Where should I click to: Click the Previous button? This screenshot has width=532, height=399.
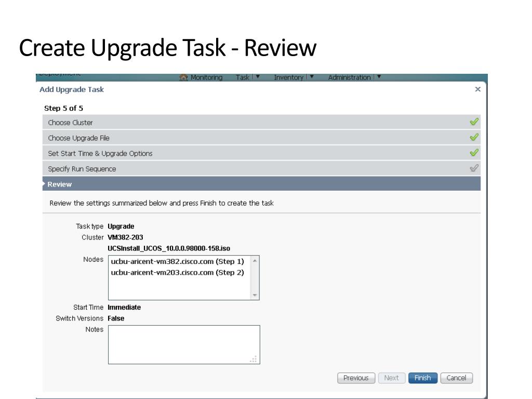click(356, 378)
